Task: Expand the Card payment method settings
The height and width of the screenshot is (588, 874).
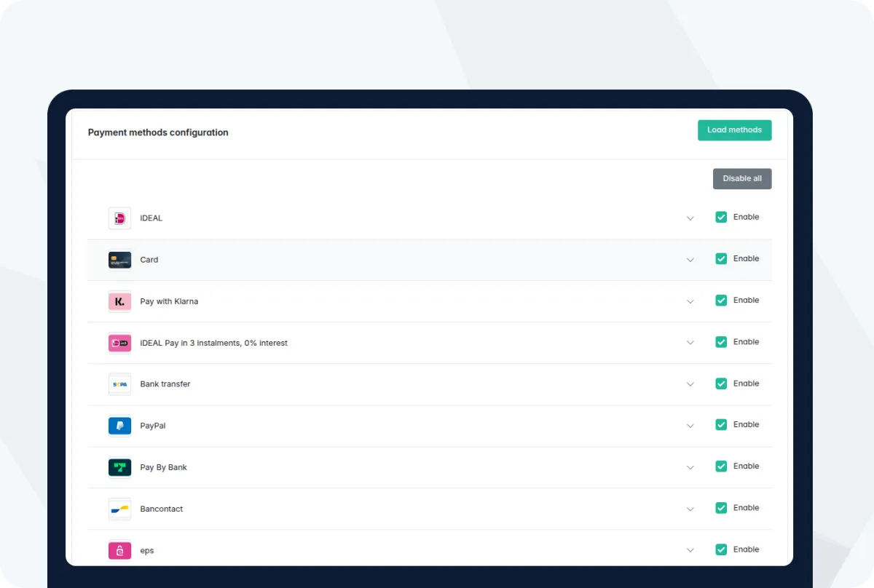Action: pyautogui.click(x=690, y=260)
